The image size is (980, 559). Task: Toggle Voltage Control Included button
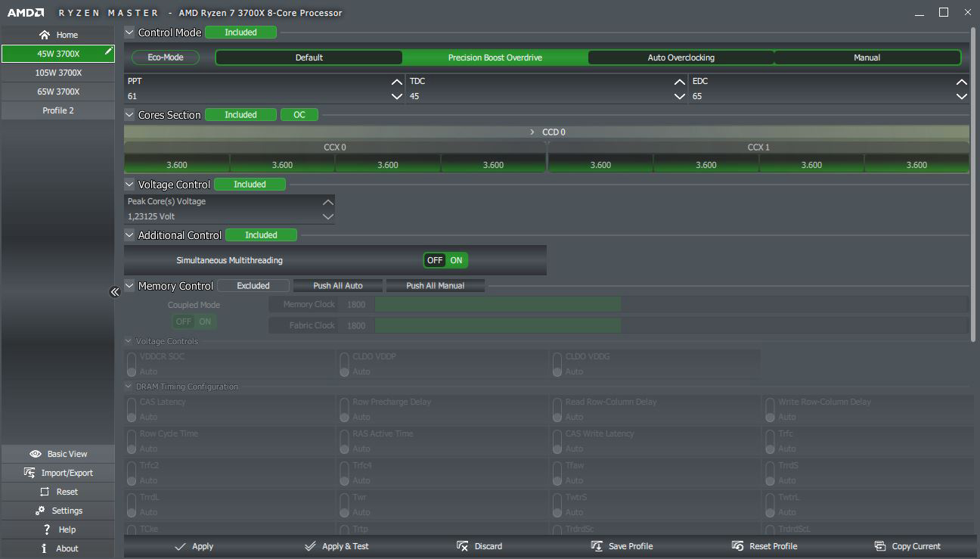coord(250,185)
